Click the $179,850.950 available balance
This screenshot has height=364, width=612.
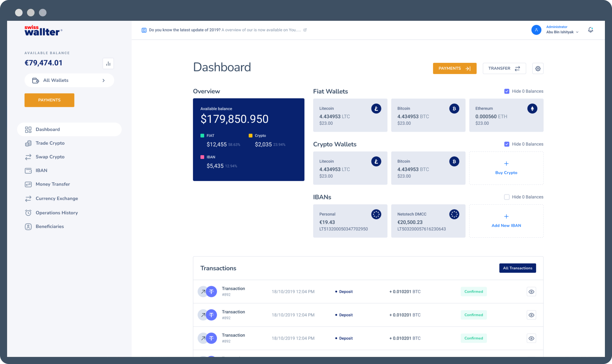pyautogui.click(x=234, y=119)
